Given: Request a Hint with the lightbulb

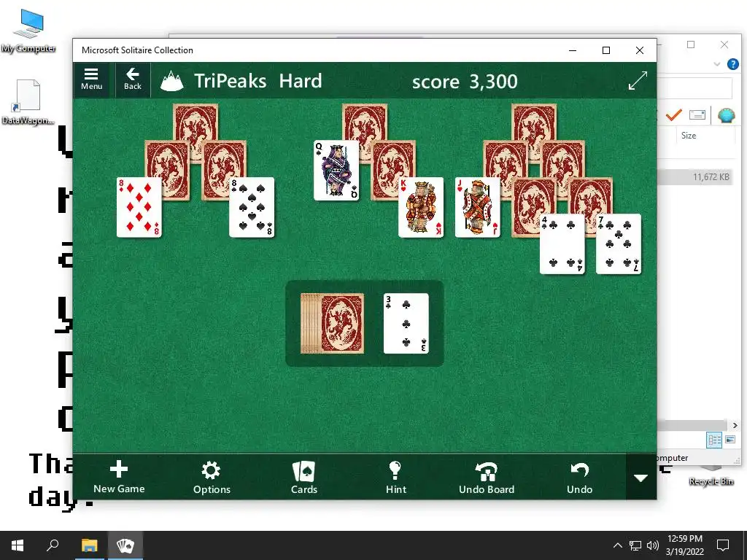Looking at the screenshot, I should coord(395,477).
